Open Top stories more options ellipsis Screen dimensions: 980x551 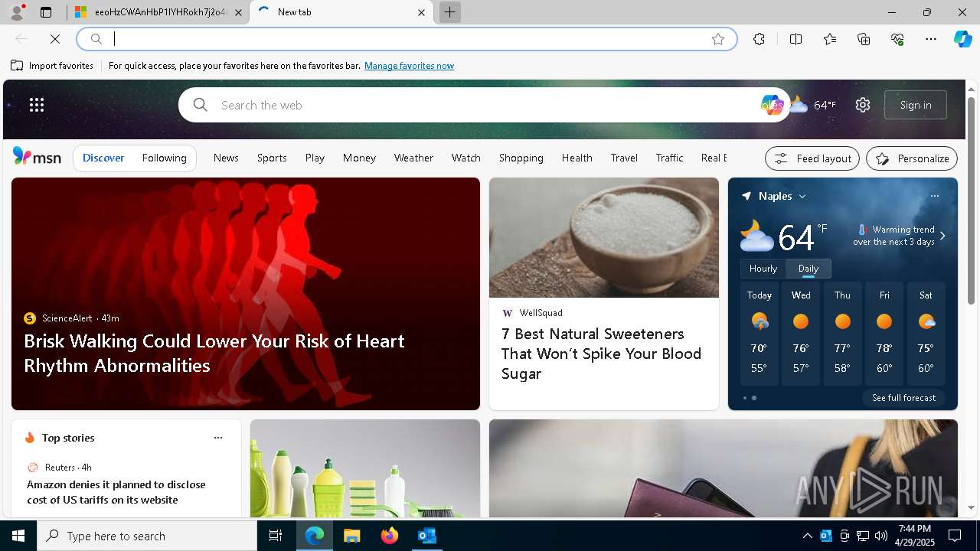click(218, 438)
